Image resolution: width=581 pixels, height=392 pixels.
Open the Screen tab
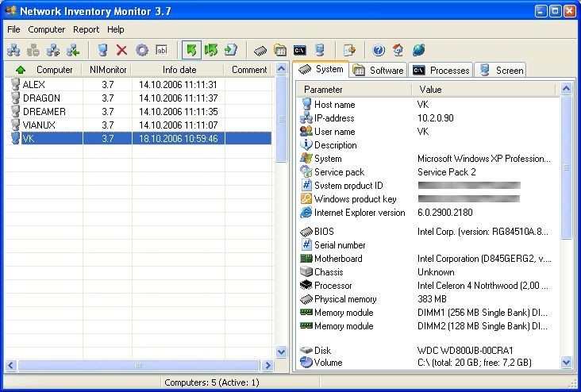(502, 70)
